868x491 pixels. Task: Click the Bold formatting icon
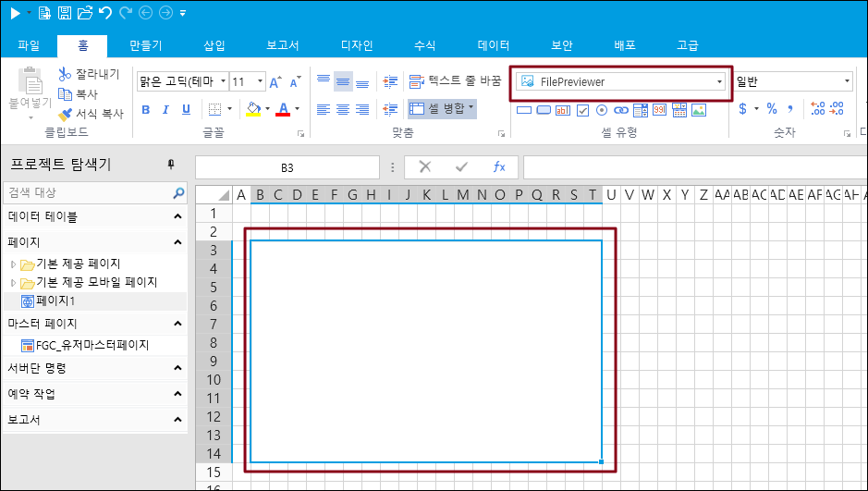pyautogui.click(x=145, y=109)
